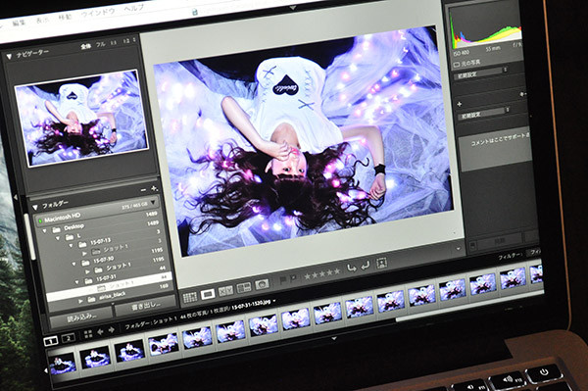Set the rejected flag in toolbar
This screenshot has height=391, width=588.
294,278
